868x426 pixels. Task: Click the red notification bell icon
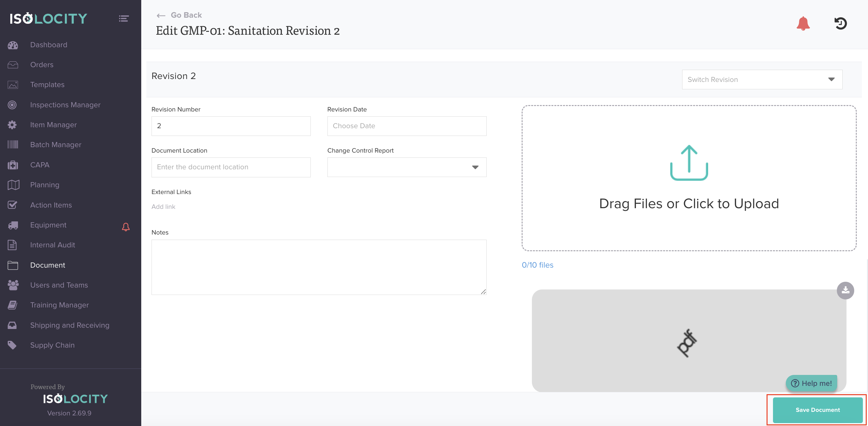[803, 23]
